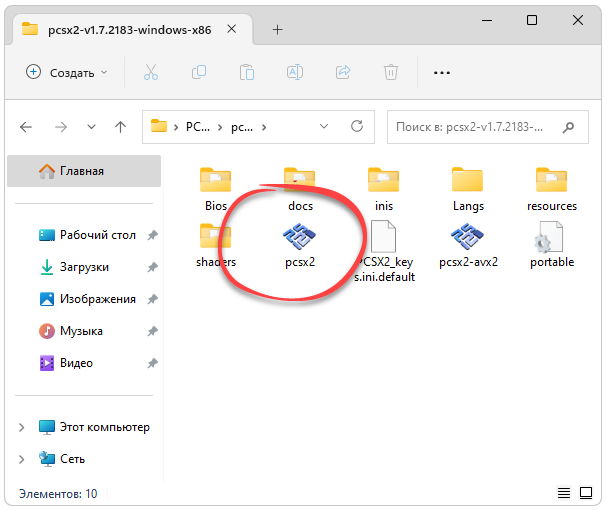Viewport: 607px width, 510px height.
Task: Focus the Поиск в search field
Action: [488, 127]
